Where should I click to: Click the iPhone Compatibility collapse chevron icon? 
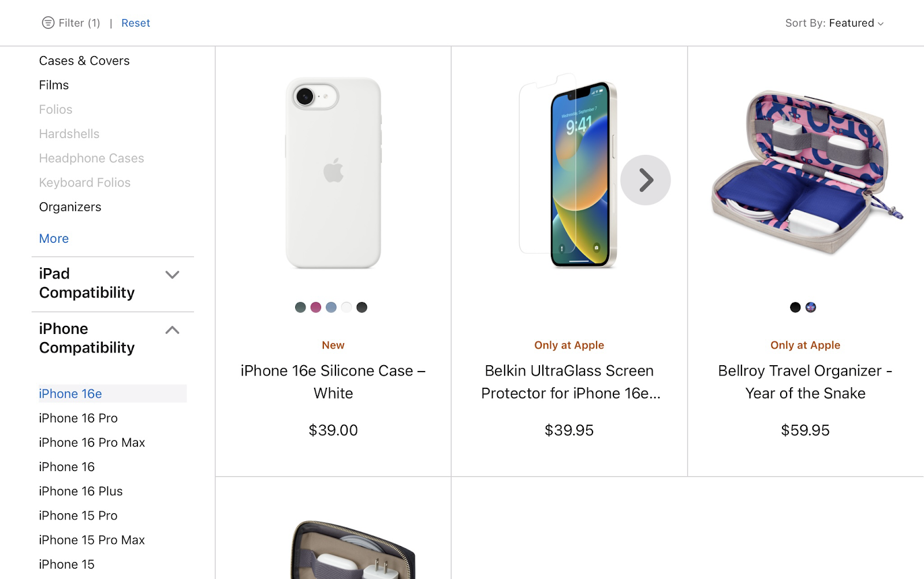tap(172, 330)
